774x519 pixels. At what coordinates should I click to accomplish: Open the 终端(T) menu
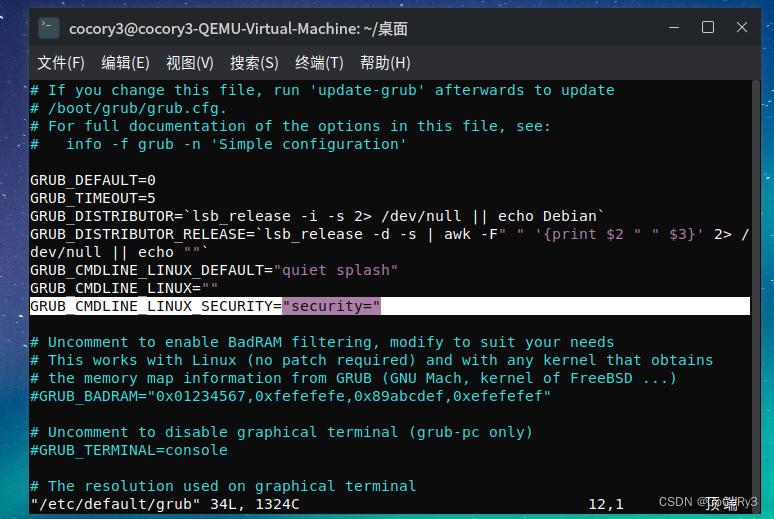[319, 63]
